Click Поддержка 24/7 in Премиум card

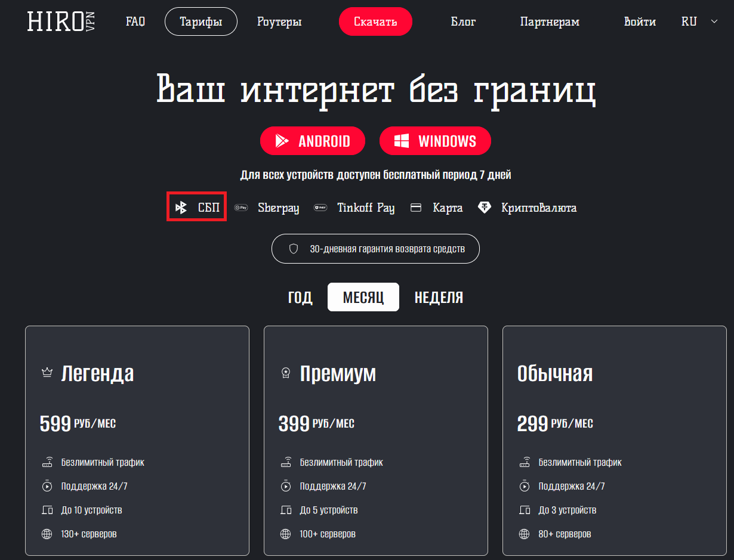[x=333, y=486]
